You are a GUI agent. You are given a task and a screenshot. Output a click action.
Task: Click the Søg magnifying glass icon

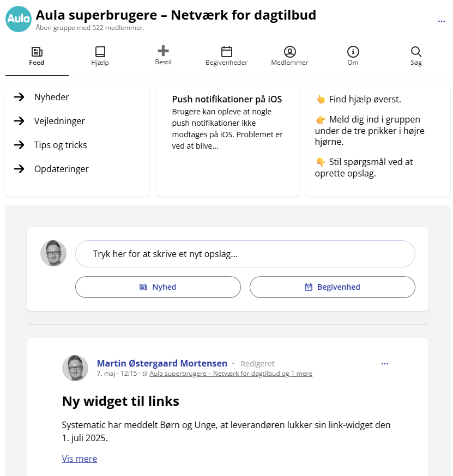[x=416, y=52]
